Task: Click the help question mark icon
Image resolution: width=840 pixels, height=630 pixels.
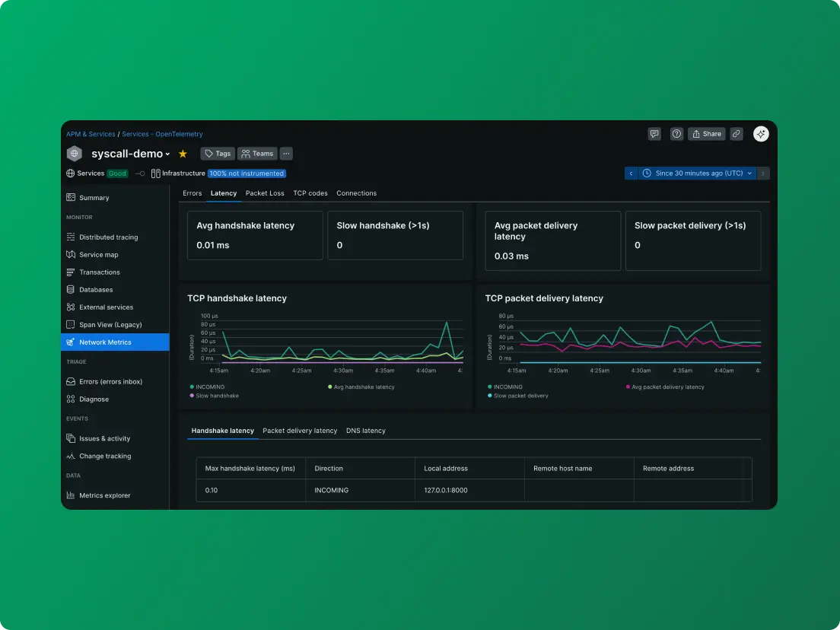Action: 676,134
